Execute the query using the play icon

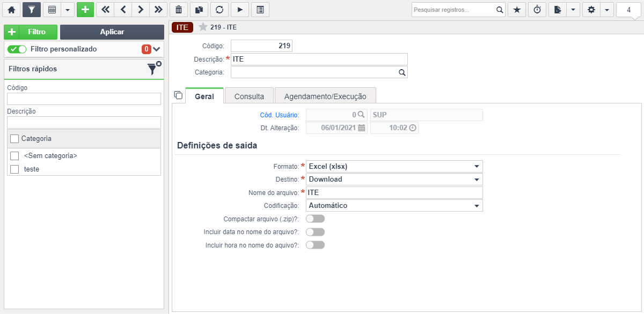coord(239,9)
